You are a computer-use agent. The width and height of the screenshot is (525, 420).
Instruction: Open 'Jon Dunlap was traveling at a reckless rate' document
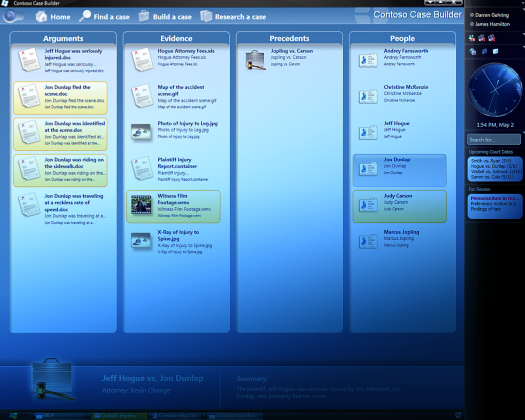[61, 209]
